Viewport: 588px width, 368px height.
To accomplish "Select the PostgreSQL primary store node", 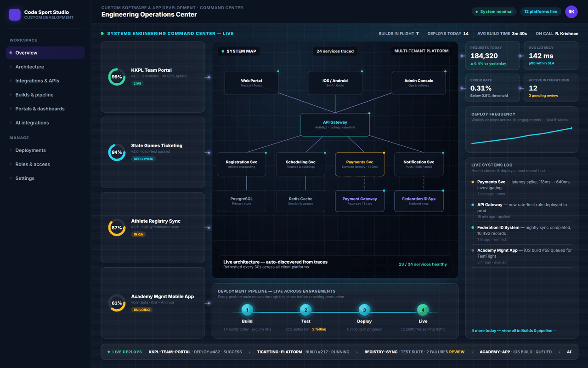I will point(241,201).
